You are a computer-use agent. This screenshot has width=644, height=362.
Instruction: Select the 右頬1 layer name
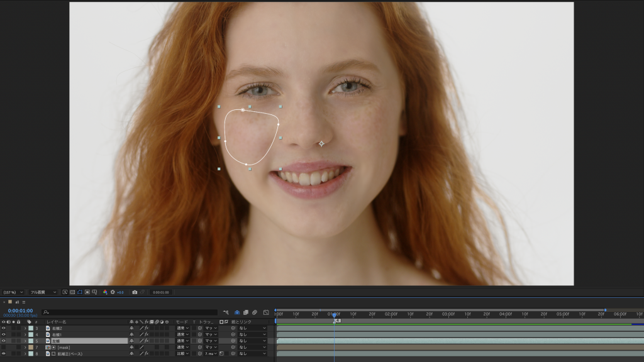(x=58, y=334)
